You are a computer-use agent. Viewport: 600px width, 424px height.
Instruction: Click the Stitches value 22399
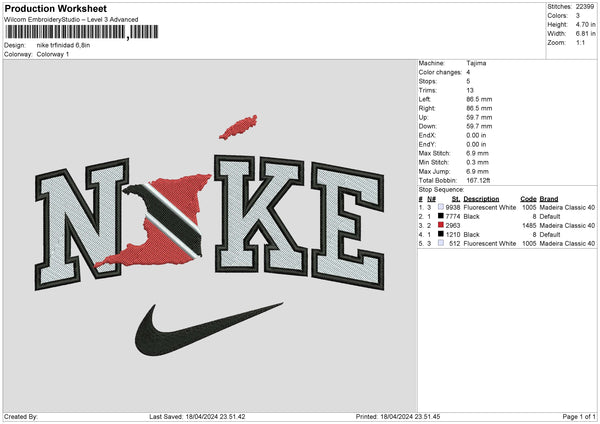[x=585, y=7]
